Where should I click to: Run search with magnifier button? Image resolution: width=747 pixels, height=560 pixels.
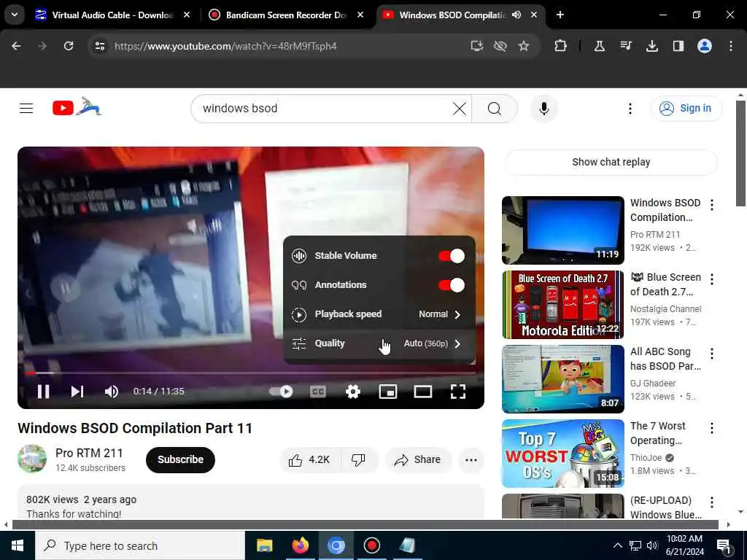coord(495,109)
